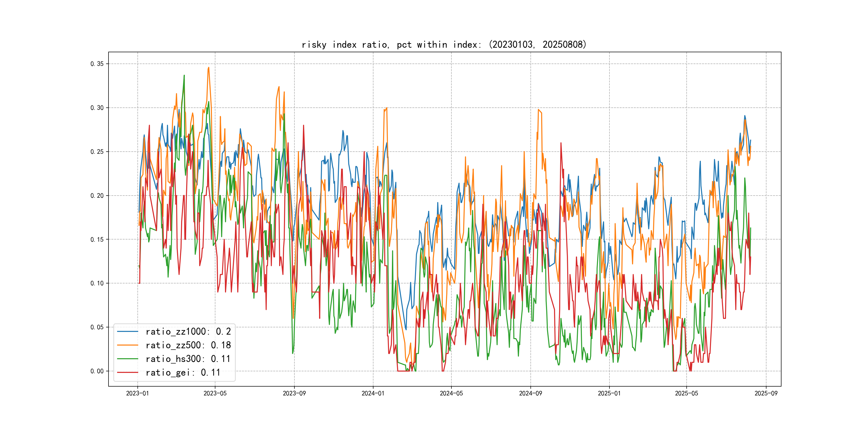The width and height of the screenshot is (868, 434).
Task: Click the 2023-09 x-axis tick label
Action: click(x=294, y=393)
